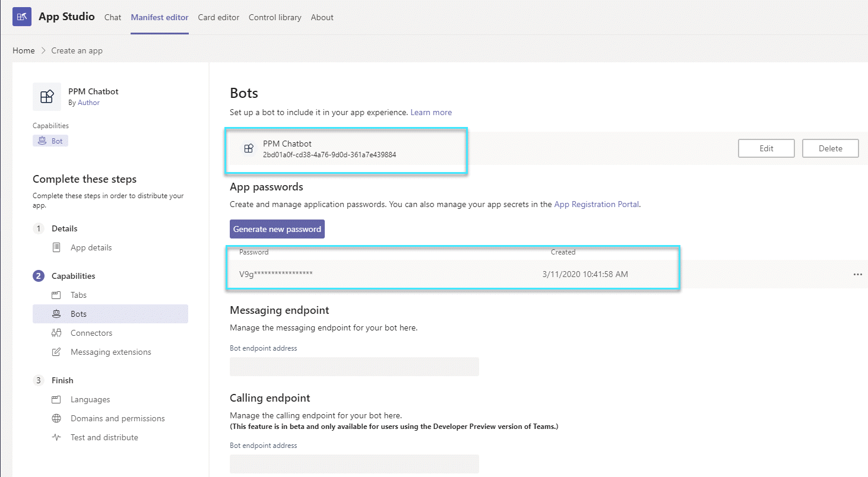The image size is (868, 477).
Task: Switch to the Chat tab
Action: [113, 17]
